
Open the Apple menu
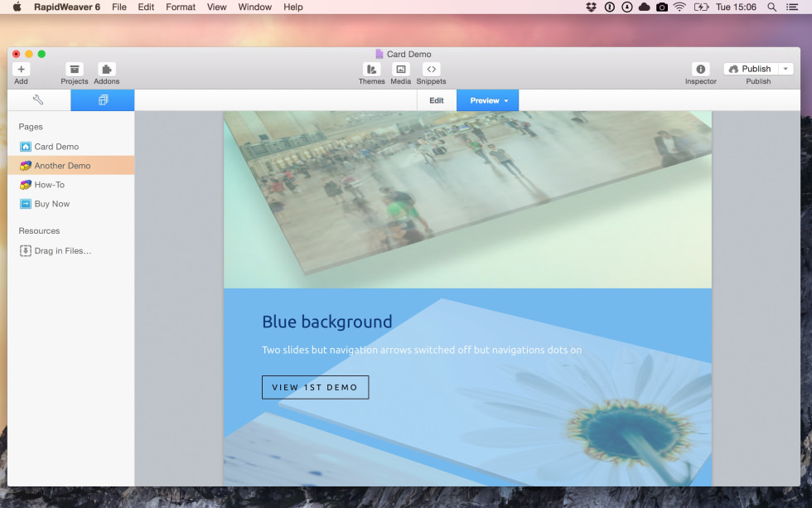coord(17,7)
